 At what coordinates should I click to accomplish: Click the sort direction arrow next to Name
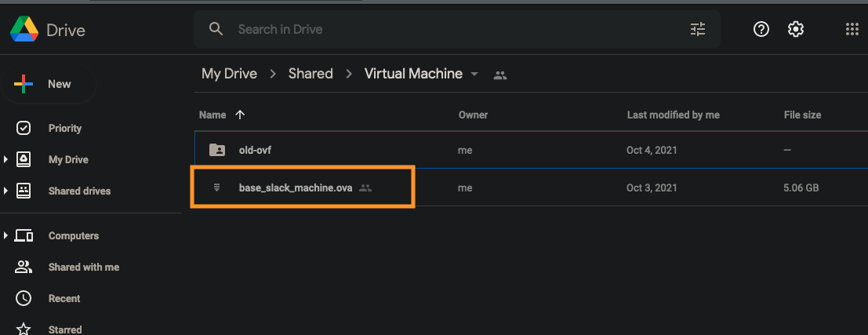click(x=240, y=115)
